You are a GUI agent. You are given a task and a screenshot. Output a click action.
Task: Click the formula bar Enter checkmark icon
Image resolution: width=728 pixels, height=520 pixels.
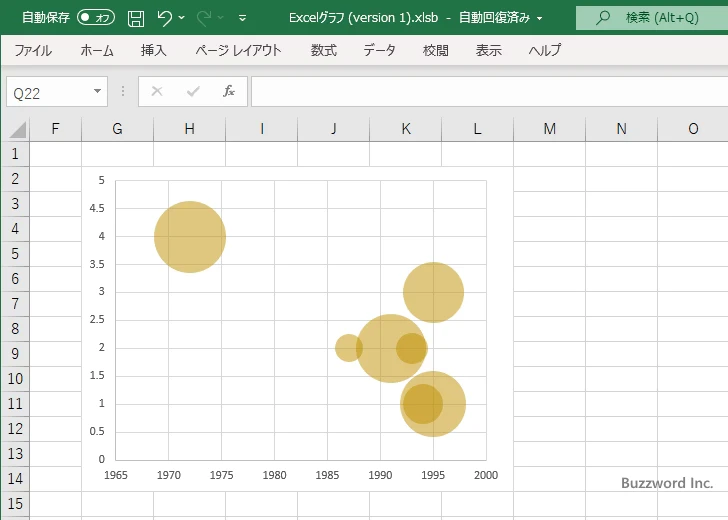pos(193,91)
